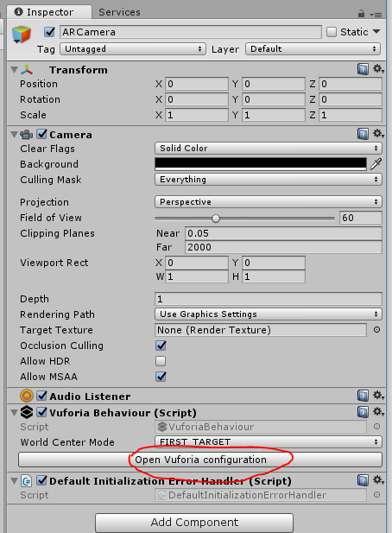Click the Field of View value 60
Image resolution: width=392 pixels, height=533 pixels.
click(360, 218)
